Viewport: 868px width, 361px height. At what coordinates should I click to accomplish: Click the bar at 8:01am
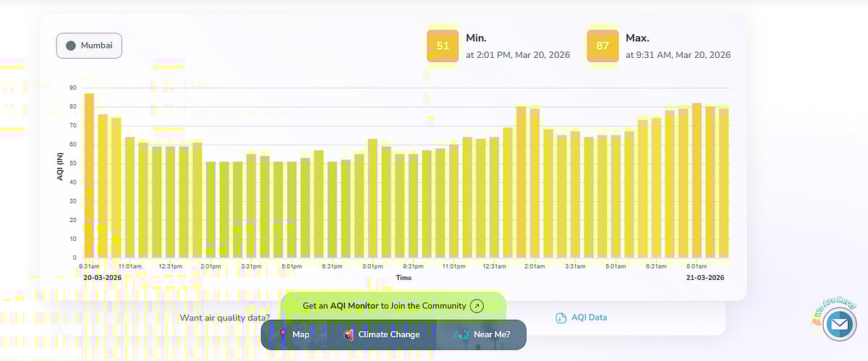[697, 180]
